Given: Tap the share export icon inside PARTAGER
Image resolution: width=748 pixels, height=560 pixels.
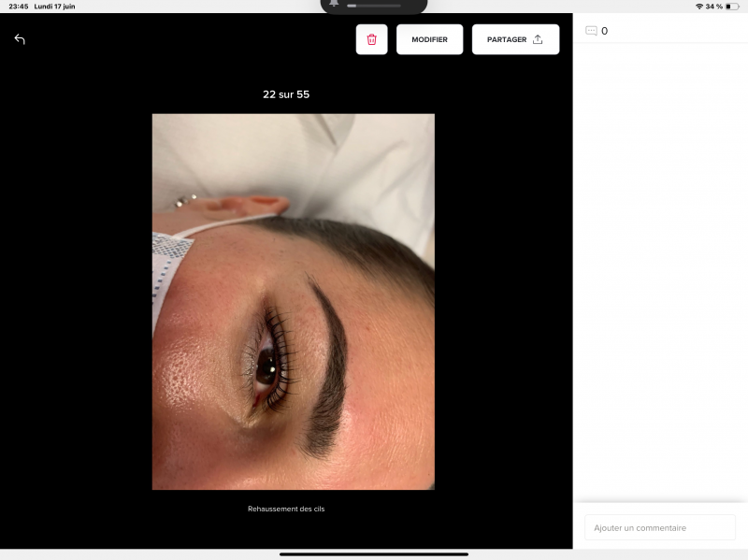Looking at the screenshot, I should 538,39.
